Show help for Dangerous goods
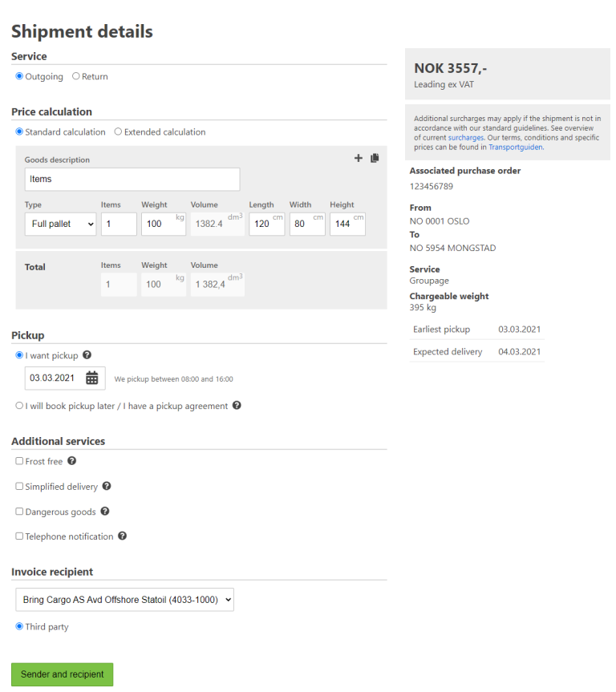Image resolution: width=616 pixels, height=692 pixels. (105, 512)
